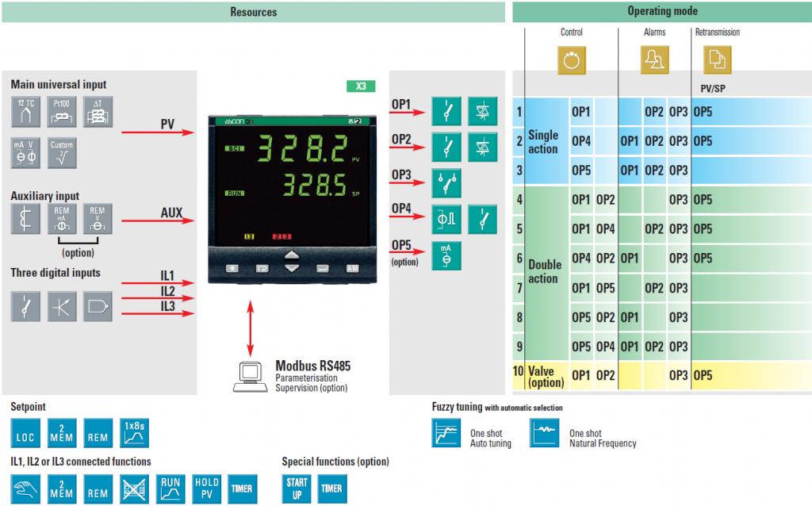Click the Alarms column heading
Image resolution: width=812 pixels, height=506 pixels.
tap(654, 32)
